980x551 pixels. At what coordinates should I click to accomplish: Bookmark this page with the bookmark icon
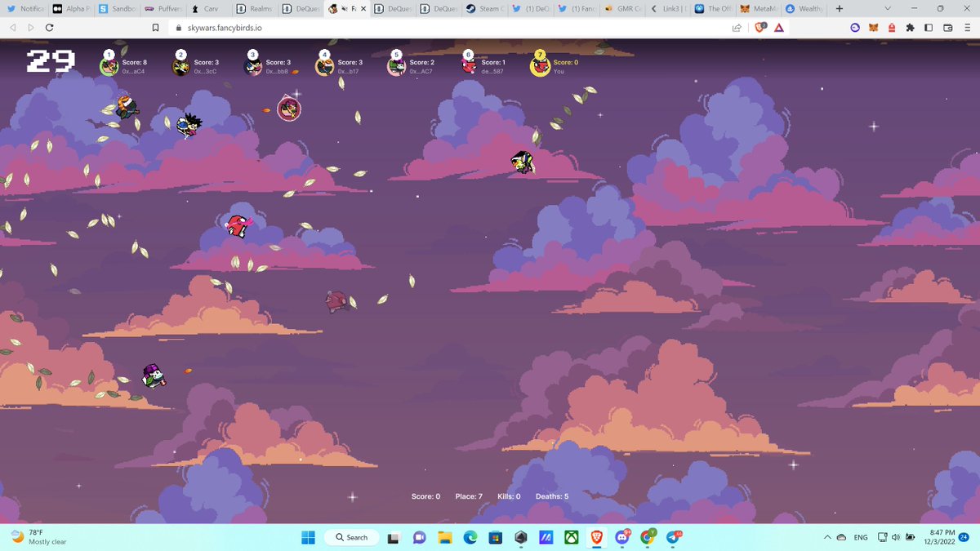point(155,27)
